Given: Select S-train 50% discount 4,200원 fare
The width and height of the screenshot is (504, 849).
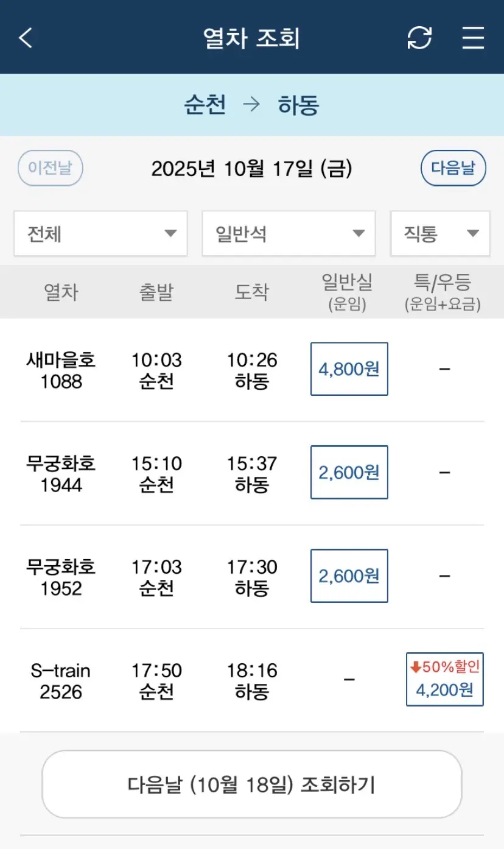Looking at the screenshot, I should 445,680.
